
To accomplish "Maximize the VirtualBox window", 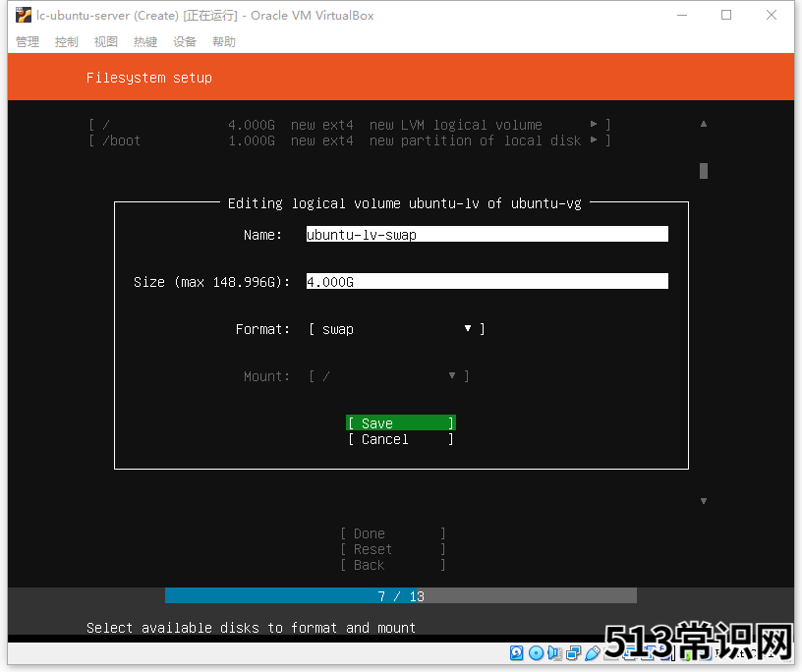I will pyautogui.click(x=726, y=16).
